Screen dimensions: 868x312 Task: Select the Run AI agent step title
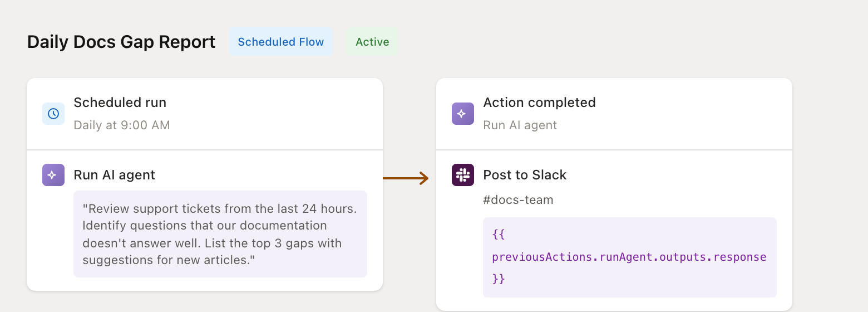pyautogui.click(x=115, y=175)
